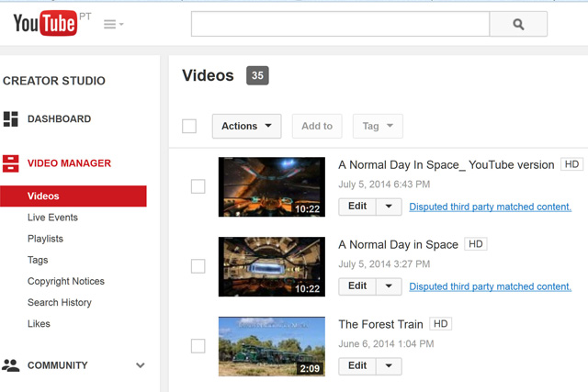
Task: Open the guide menu hamburger icon
Action: point(113,25)
